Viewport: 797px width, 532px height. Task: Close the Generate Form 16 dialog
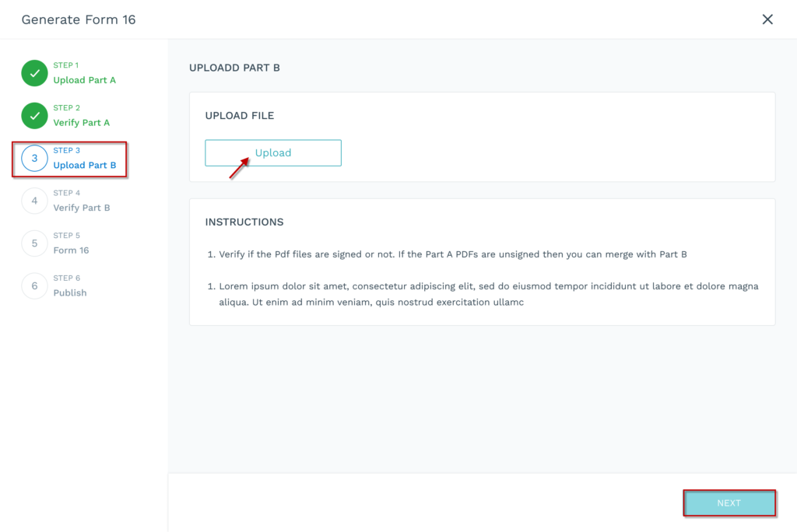click(x=767, y=19)
